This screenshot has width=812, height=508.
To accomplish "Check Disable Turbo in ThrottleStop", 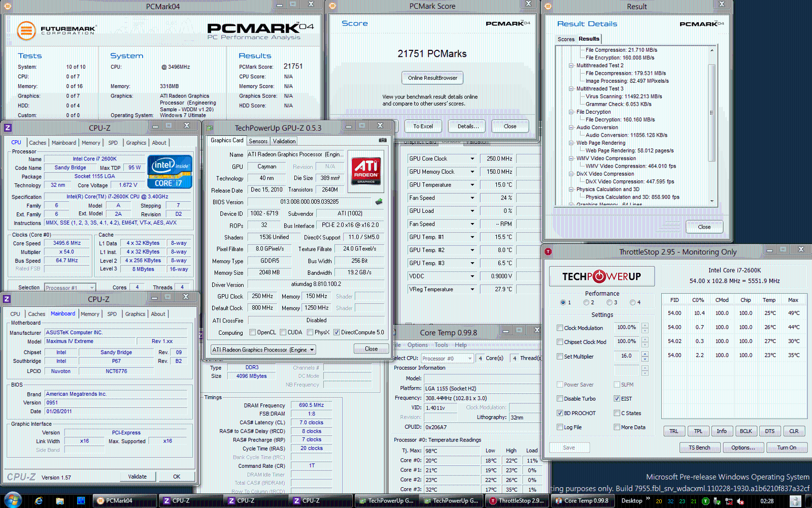I will 560,399.
